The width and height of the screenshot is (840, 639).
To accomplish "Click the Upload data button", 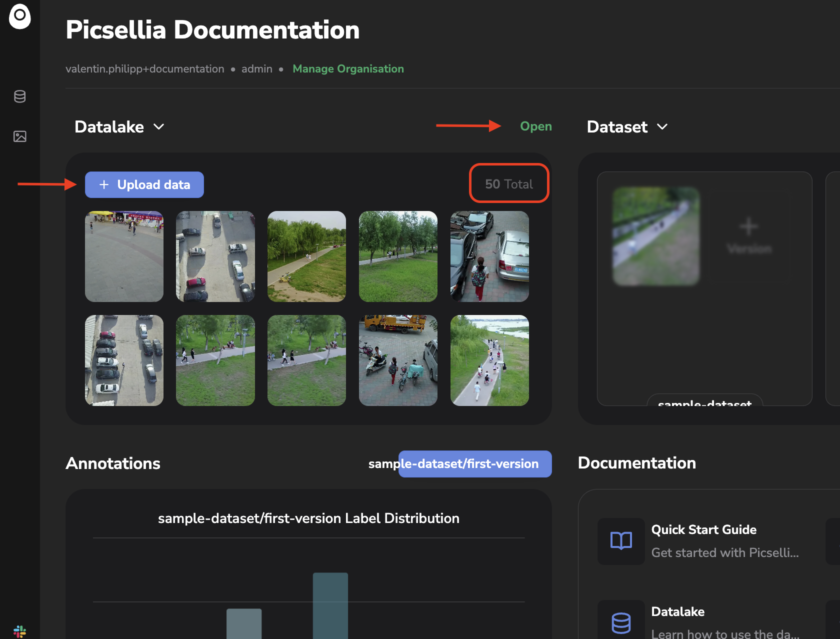I will 144,185.
